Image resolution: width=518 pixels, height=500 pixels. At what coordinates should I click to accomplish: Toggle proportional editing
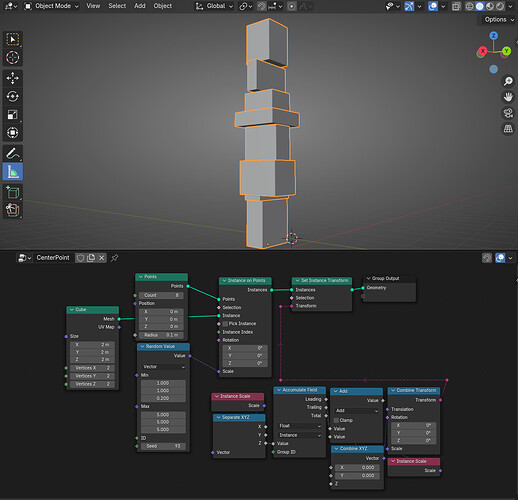tap(292, 6)
